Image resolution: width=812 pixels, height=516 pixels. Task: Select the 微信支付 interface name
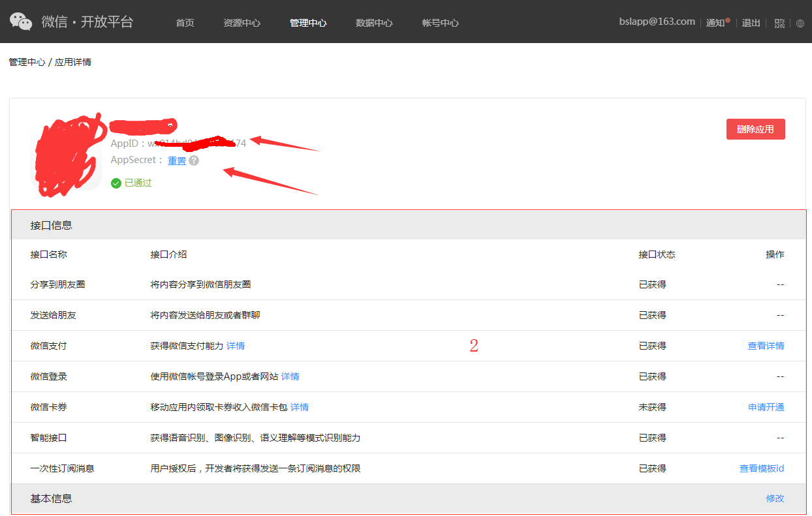tap(48, 346)
